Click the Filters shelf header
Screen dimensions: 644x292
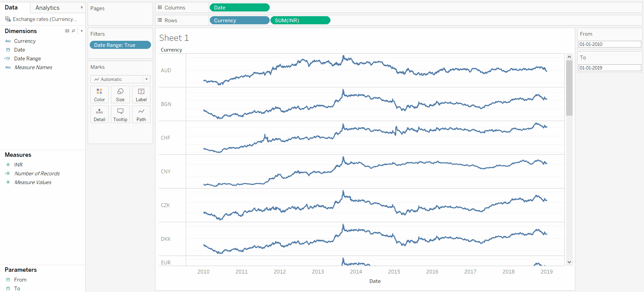pos(97,34)
